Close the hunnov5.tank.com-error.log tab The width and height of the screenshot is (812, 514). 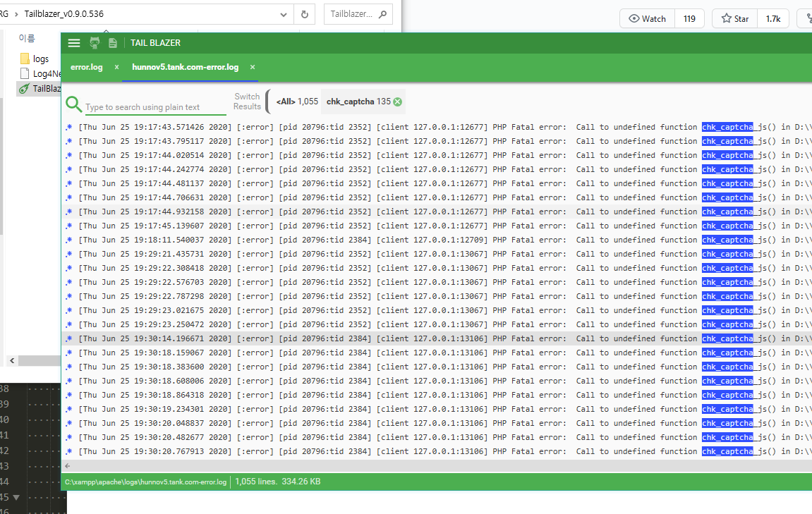(x=253, y=67)
